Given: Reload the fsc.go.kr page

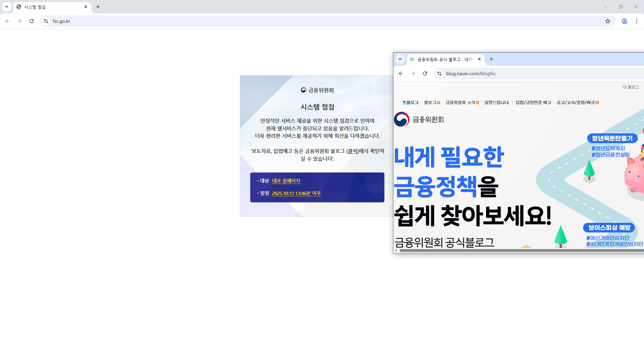Looking at the screenshot, I should 32,21.
